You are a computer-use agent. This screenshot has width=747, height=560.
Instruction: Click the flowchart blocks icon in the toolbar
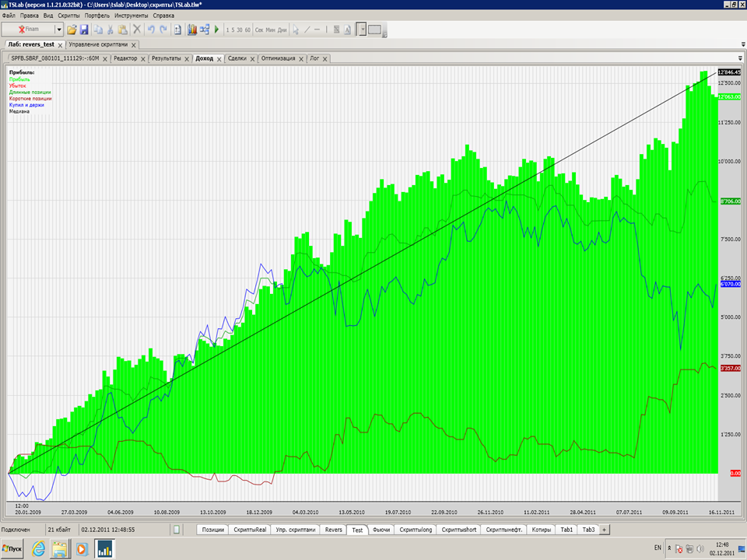pos(205,30)
